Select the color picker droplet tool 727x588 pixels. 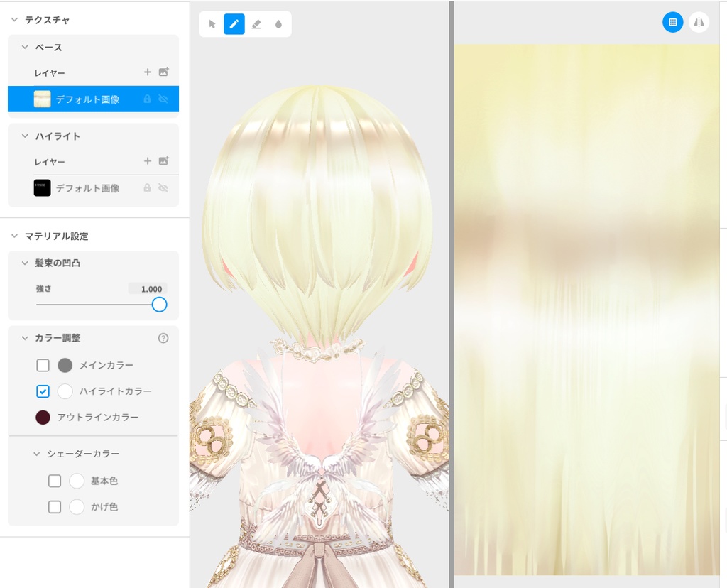tap(278, 23)
